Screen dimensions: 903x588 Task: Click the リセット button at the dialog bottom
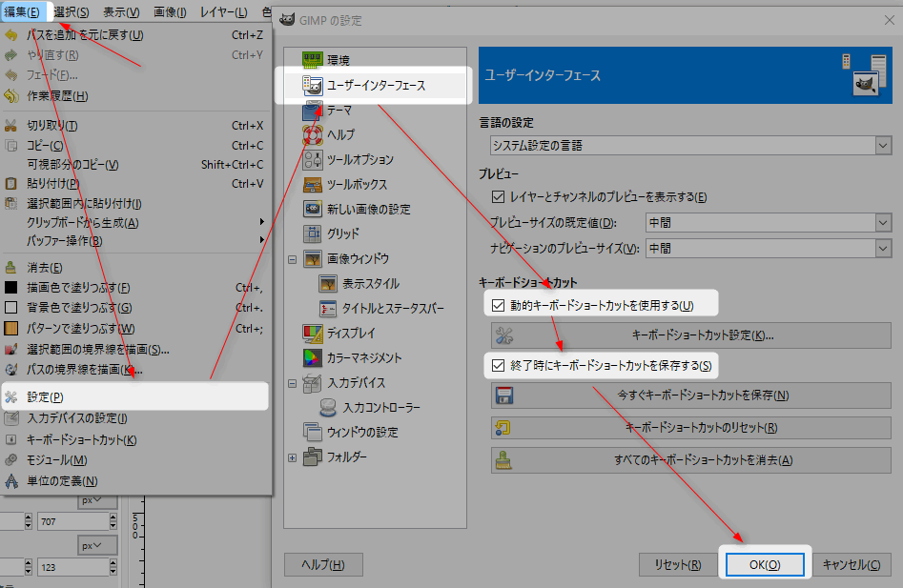pos(678,564)
